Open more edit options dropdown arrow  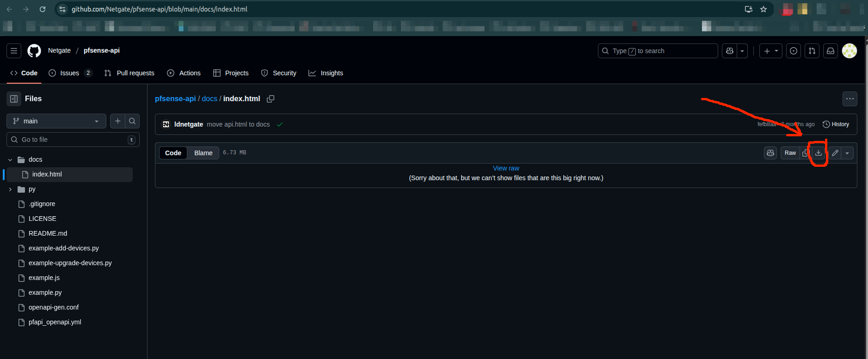coord(847,153)
